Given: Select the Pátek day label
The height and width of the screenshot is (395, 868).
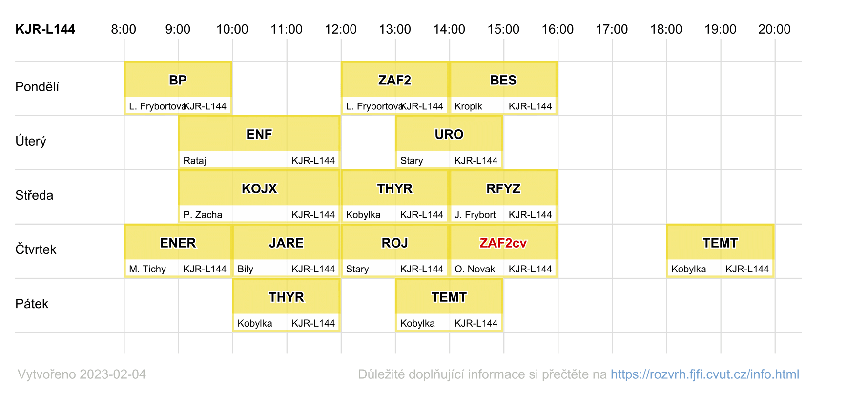Looking at the screenshot, I should (x=32, y=304).
